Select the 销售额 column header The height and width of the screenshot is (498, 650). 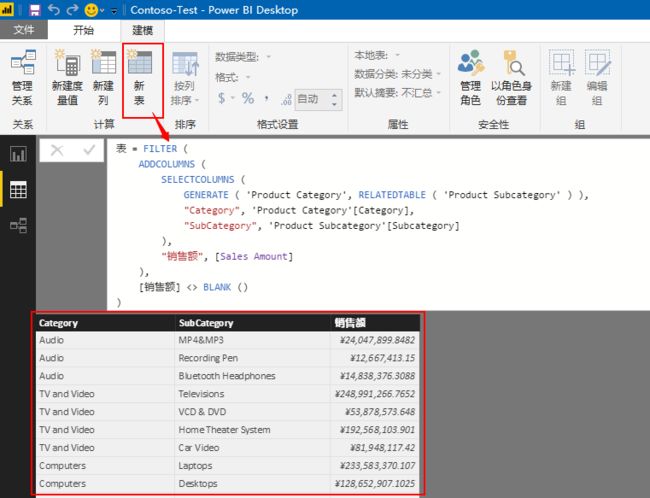375,323
